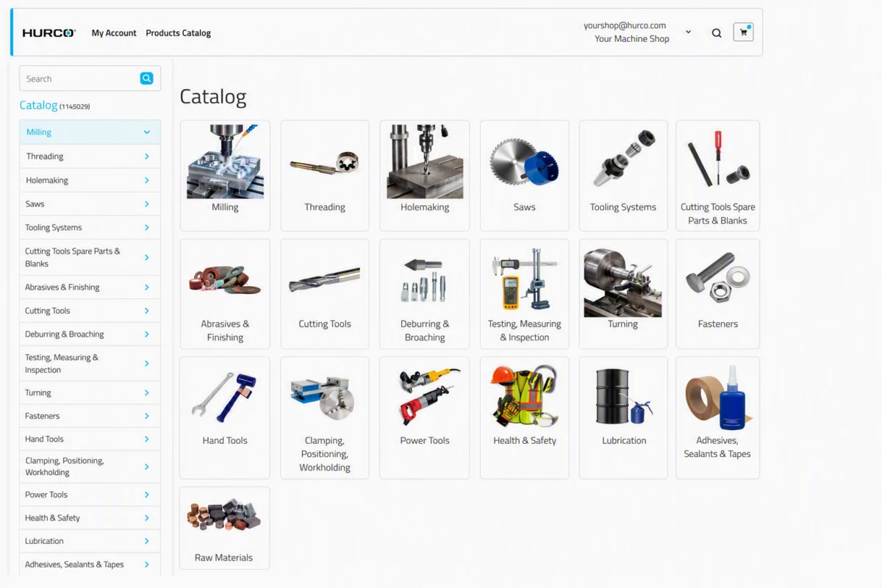Open the Milling catalog card image
This screenshot has height=588, width=882.
pyautogui.click(x=225, y=161)
